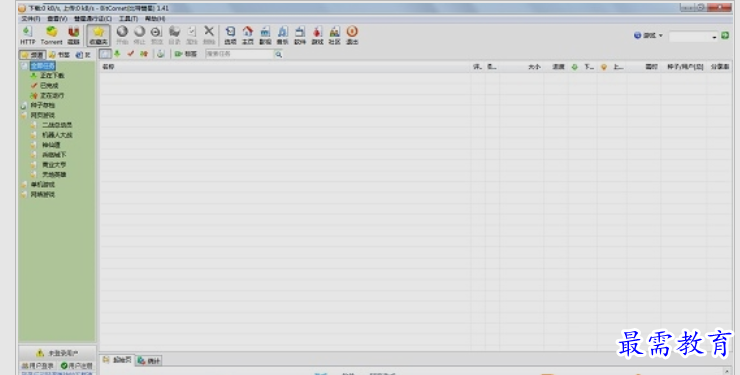Click the 用户注册 register link

coord(76,366)
